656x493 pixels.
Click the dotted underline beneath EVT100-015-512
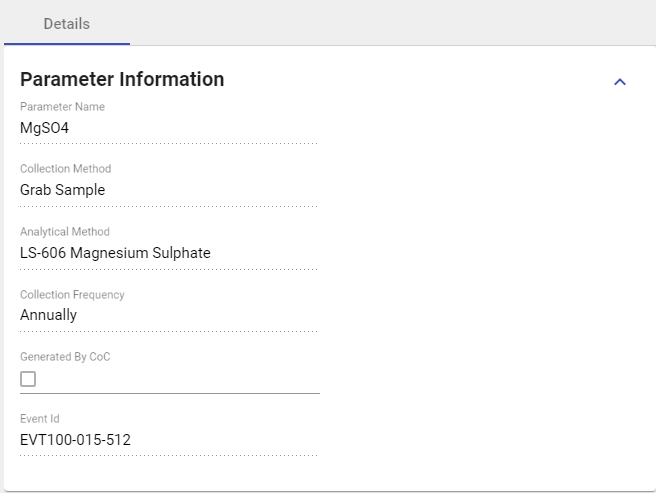pyautogui.click(x=168, y=455)
